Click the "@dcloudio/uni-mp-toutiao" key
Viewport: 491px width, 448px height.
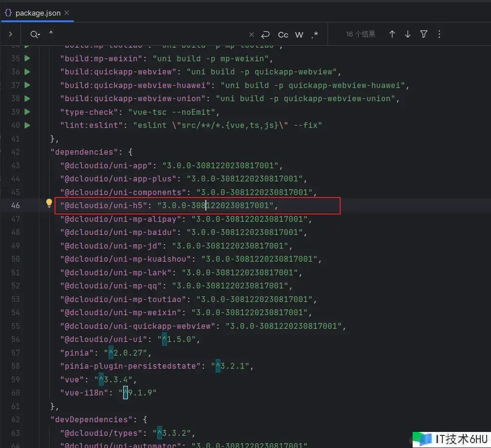[x=123, y=299]
